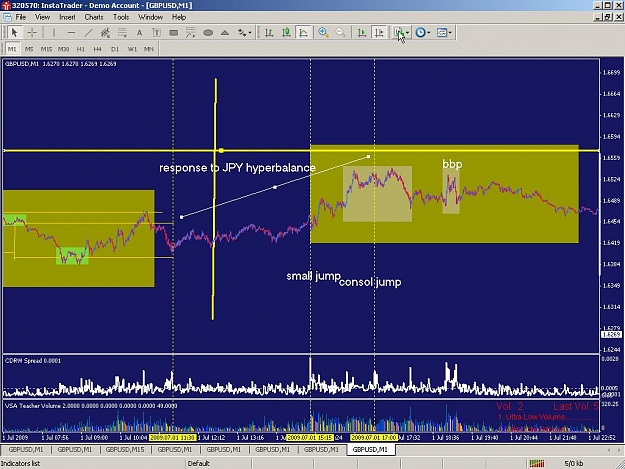The height and width of the screenshot is (469, 625).
Task: Pick the Rectangle shape tool
Action: (x=174, y=33)
